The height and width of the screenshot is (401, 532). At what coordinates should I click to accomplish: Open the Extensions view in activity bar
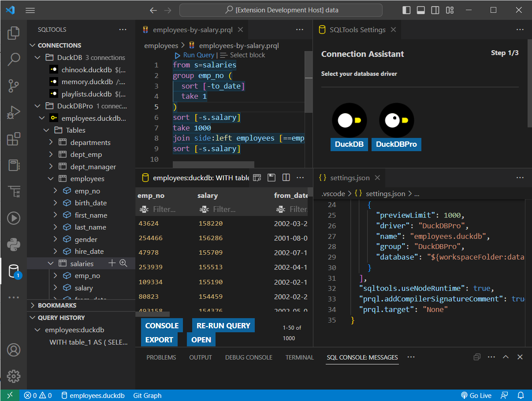(x=14, y=139)
